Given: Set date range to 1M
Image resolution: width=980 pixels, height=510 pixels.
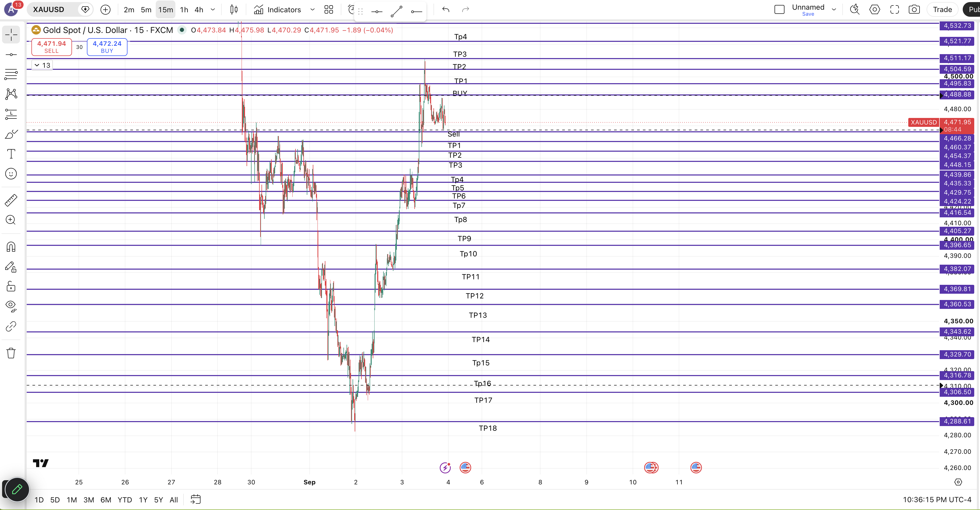Looking at the screenshot, I should coord(71,500).
